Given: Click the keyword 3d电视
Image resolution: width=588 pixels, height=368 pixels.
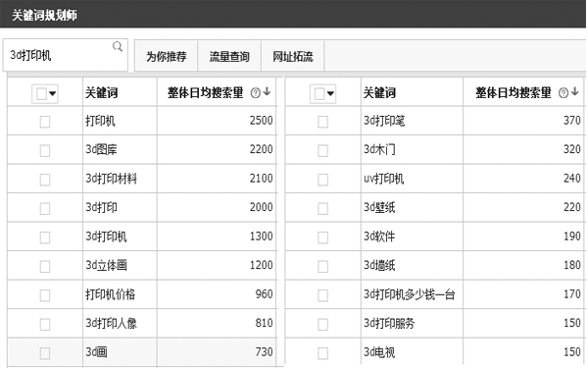Looking at the screenshot, I should click(379, 352).
